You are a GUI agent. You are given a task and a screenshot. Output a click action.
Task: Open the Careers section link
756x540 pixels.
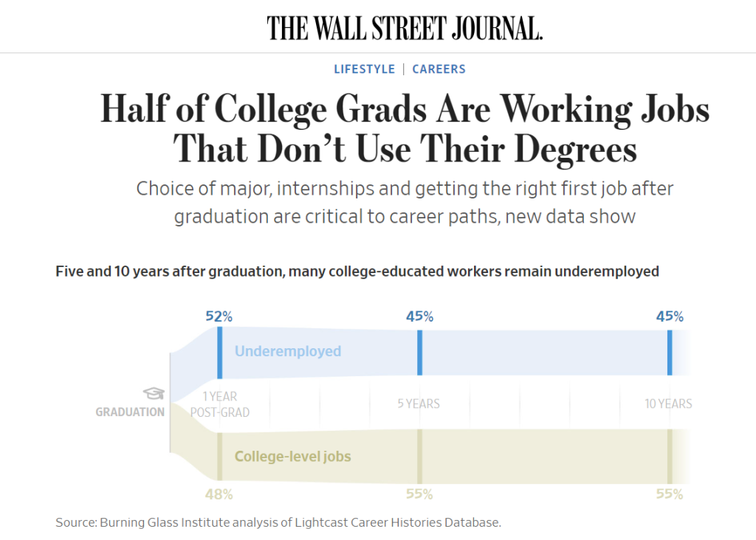point(439,69)
